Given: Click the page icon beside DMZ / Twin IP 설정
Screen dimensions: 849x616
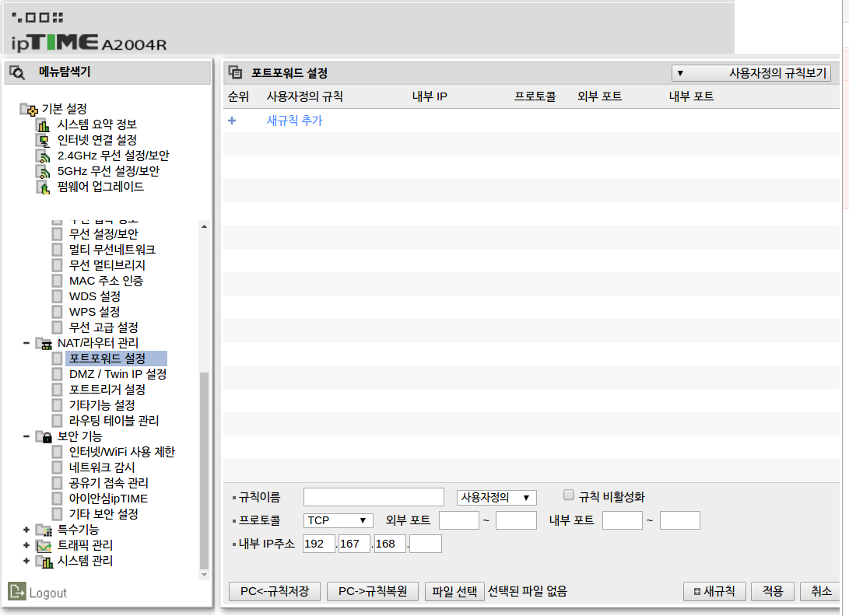Looking at the screenshot, I should click(57, 375).
